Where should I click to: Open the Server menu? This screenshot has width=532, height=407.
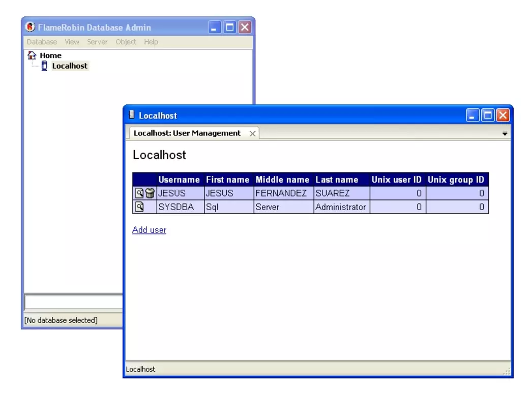[97, 42]
